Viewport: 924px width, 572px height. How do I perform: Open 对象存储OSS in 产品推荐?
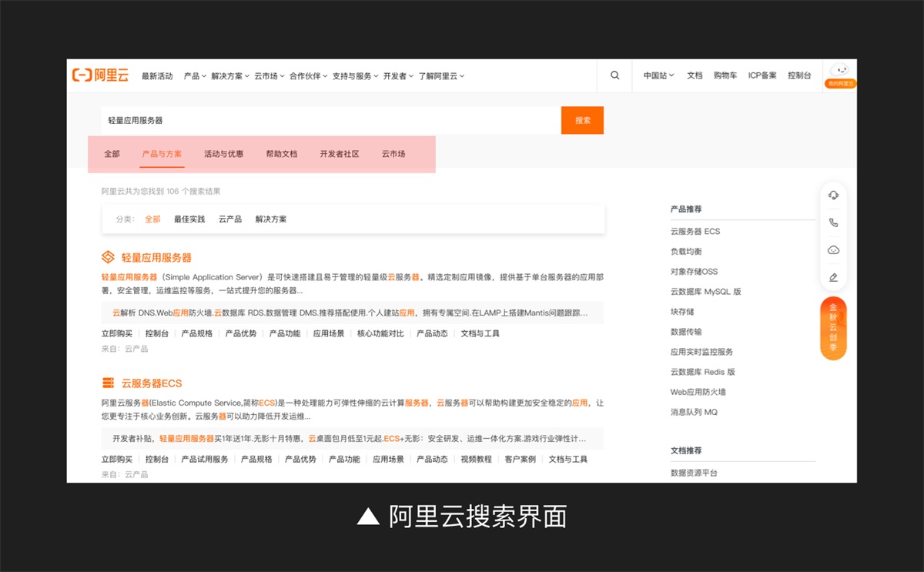694,271
